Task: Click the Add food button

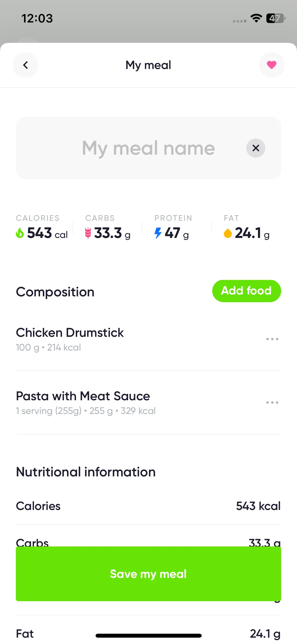Action: [247, 291]
